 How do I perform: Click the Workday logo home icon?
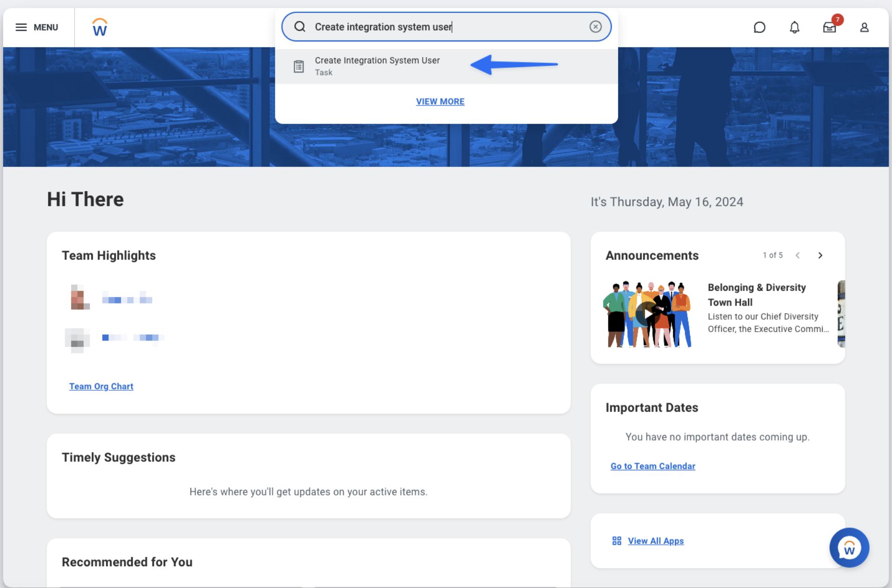(100, 27)
